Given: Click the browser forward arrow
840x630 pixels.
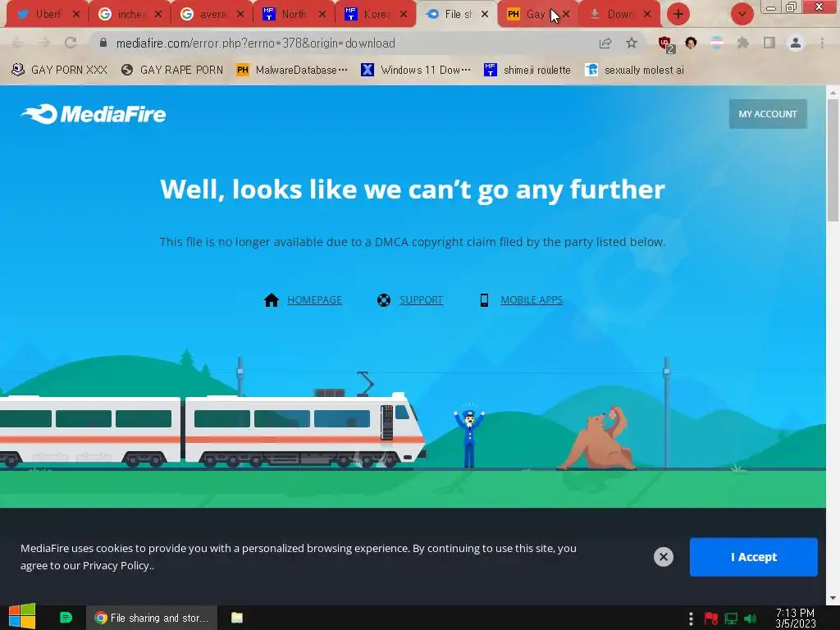Looking at the screenshot, I should tap(44, 43).
